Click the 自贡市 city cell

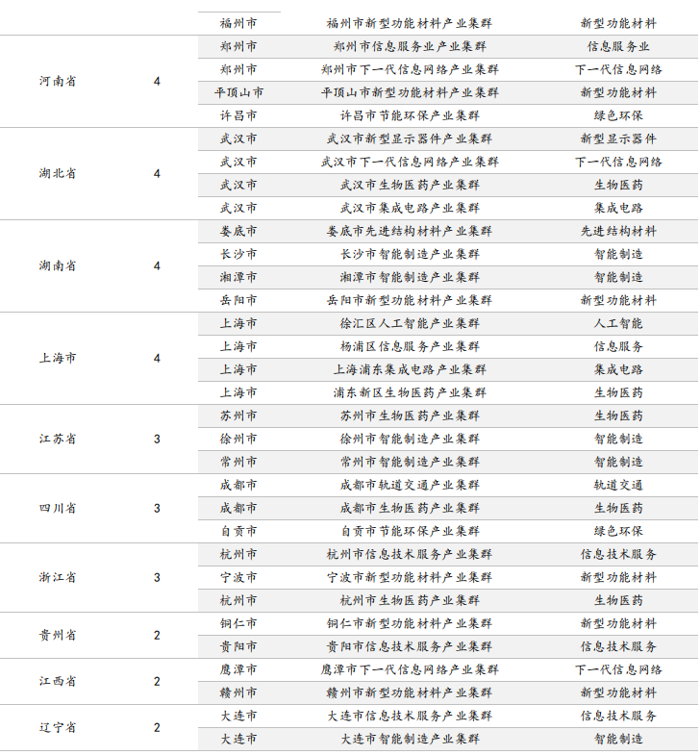click(238, 532)
